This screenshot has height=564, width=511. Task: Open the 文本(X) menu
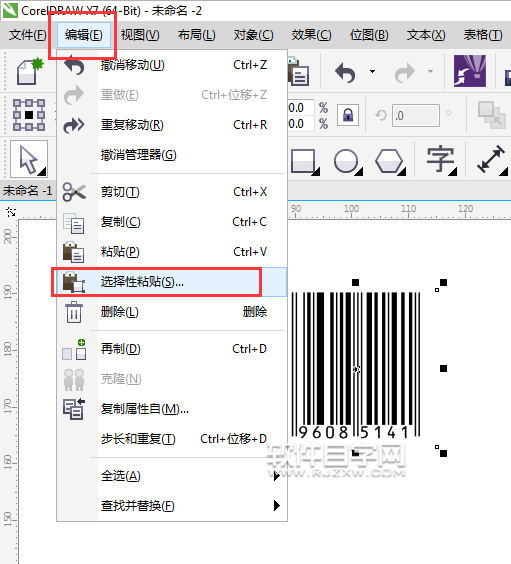(x=426, y=35)
